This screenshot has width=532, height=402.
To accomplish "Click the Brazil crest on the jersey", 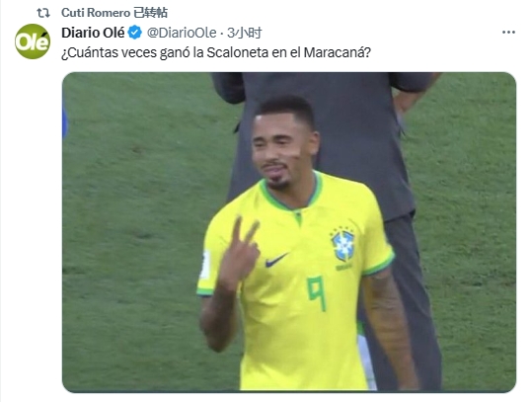I will coord(343,245).
